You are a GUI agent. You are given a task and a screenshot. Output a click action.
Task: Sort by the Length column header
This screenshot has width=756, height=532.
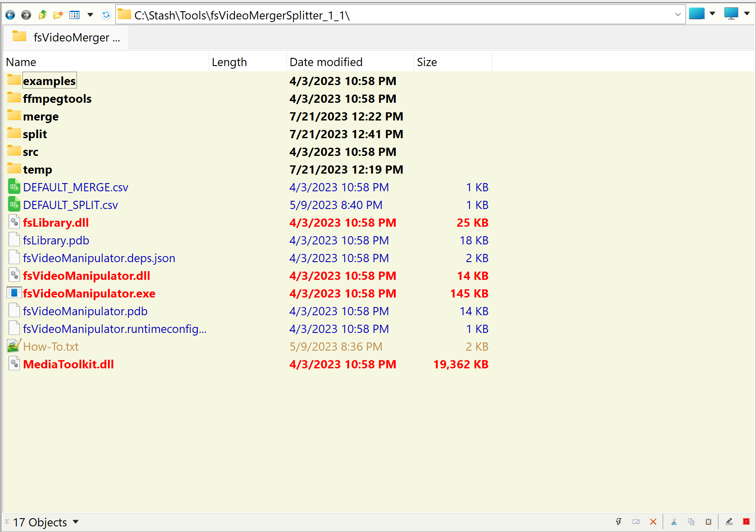pyautogui.click(x=248, y=62)
